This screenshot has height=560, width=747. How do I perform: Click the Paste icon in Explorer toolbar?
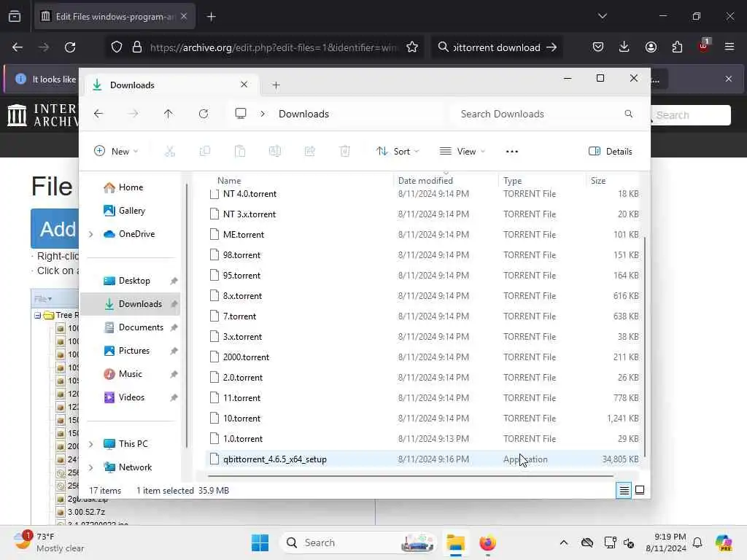point(240,152)
